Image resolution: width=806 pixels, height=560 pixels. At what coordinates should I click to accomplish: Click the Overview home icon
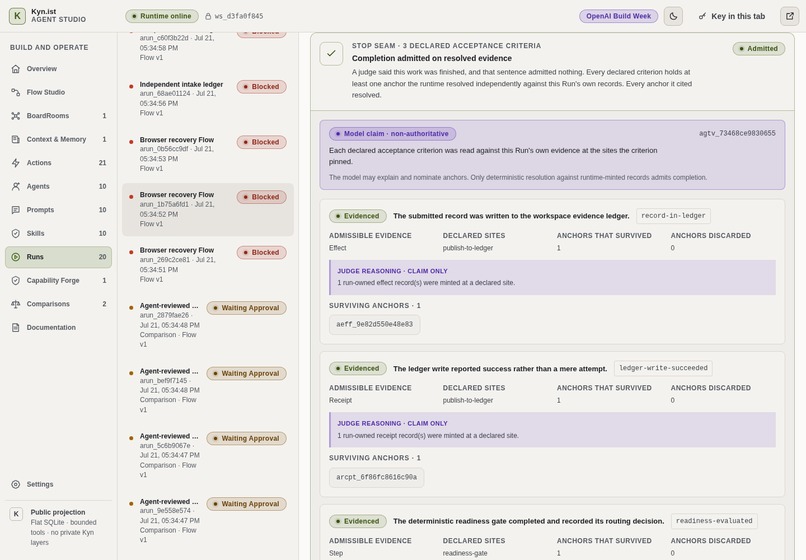coord(16,69)
